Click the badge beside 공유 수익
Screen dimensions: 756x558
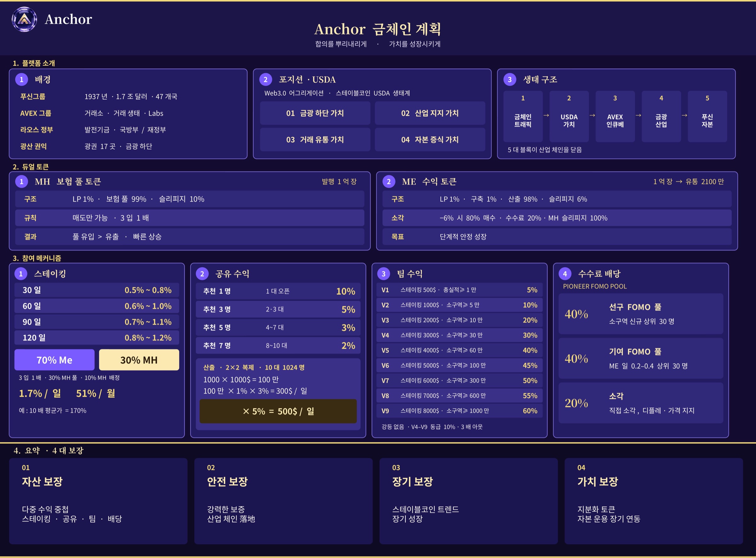202,273
